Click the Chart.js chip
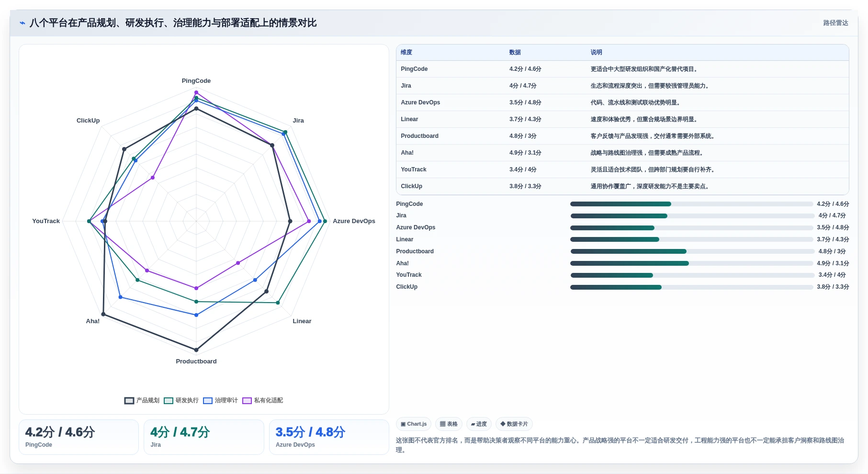 coord(414,424)
